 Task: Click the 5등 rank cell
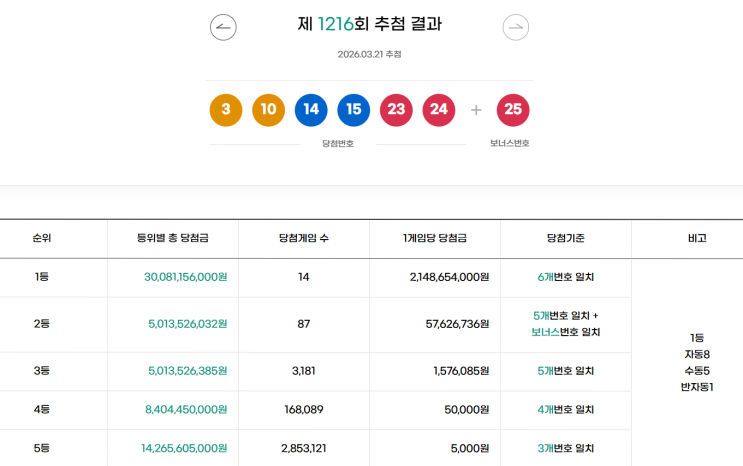click(42, 448)
